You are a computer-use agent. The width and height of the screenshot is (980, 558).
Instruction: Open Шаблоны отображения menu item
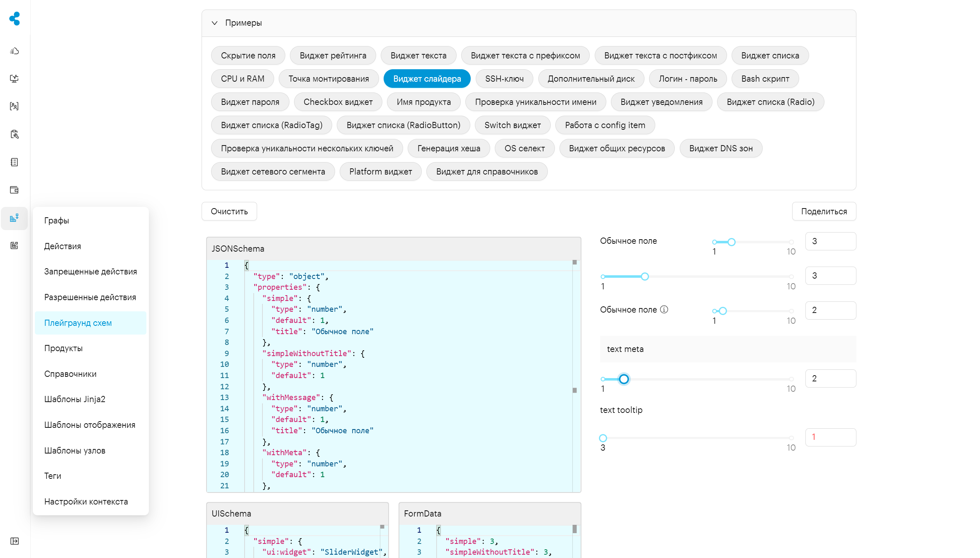coord(91,425)
